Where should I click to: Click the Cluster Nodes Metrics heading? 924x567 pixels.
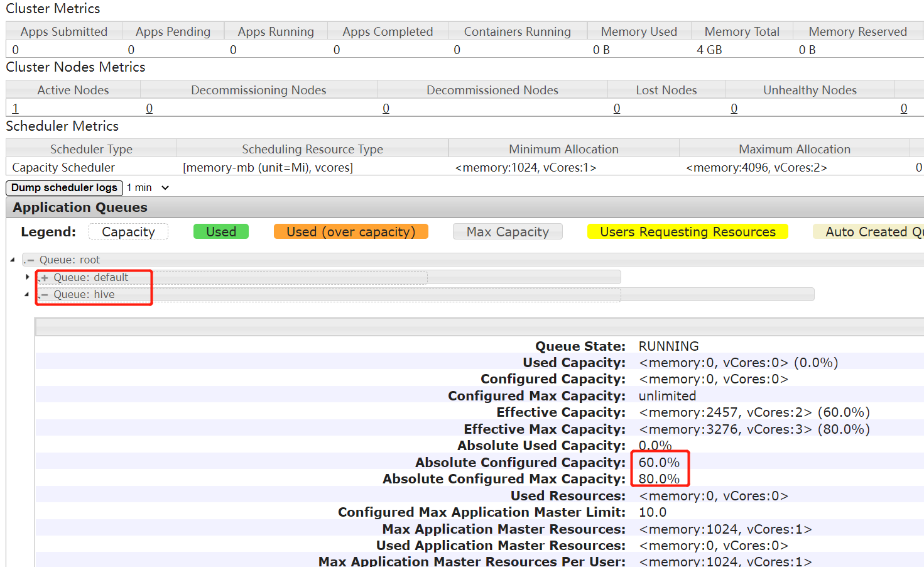coord(75,67)
